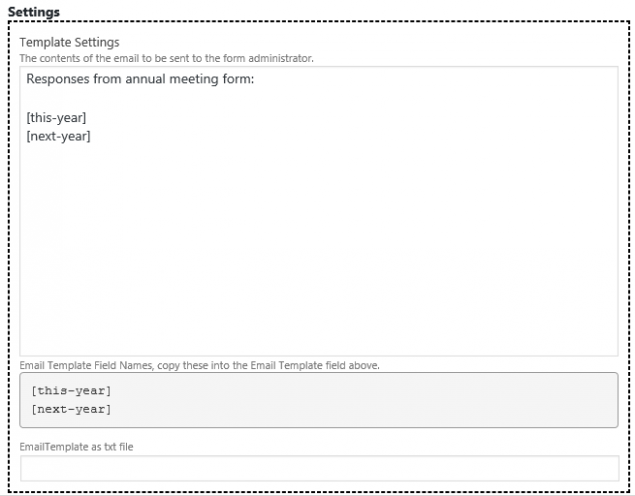This screenshot has width=635, height=496.
Task: Click the "EmailTemplate as txt file" label
Action: coord(76,446)
